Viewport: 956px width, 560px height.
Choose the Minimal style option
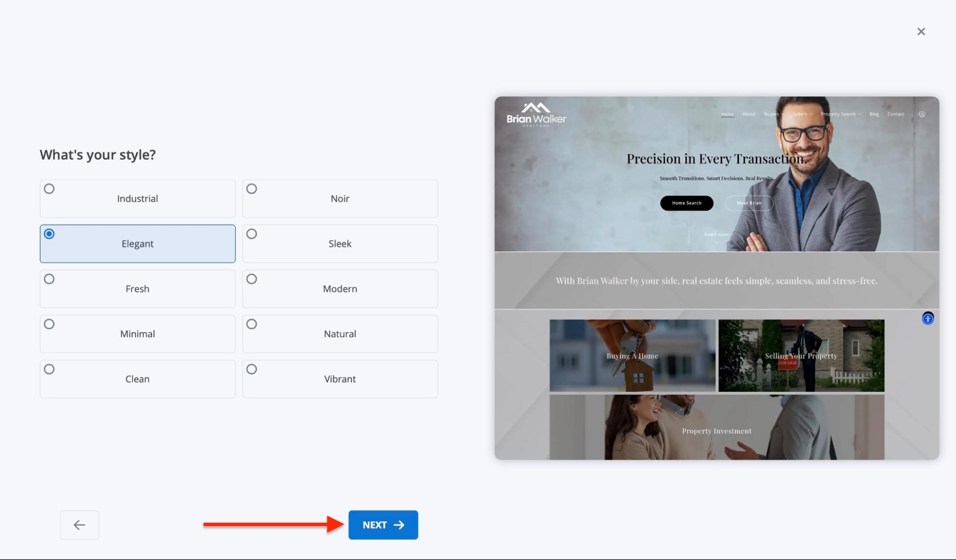coord(137,334)
